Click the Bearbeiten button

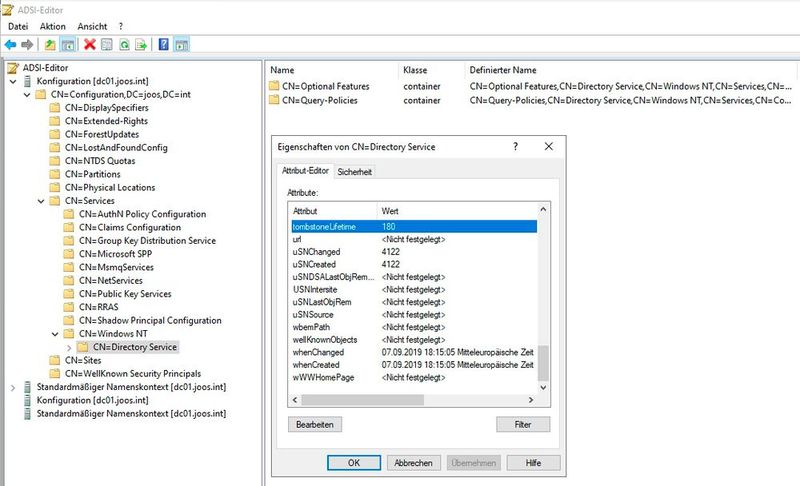(315, 424)
